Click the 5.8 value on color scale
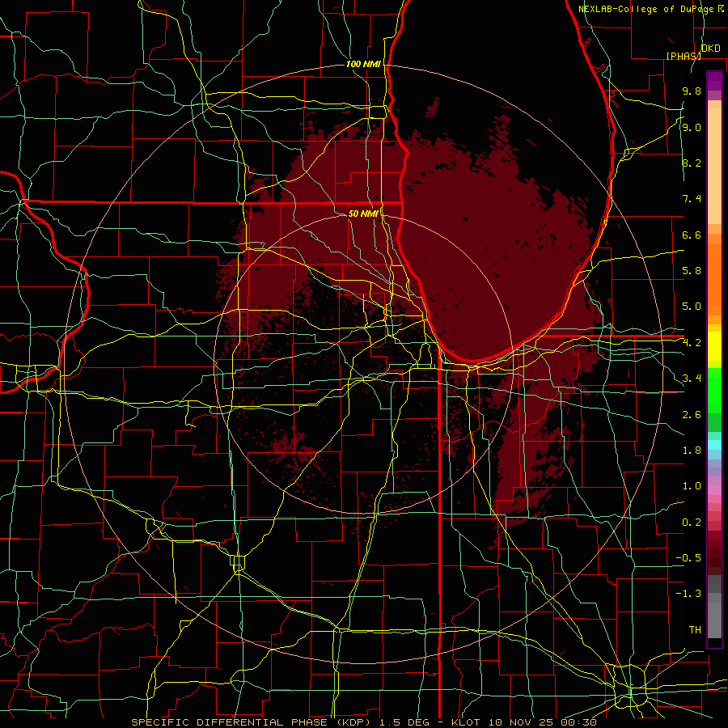This screenshot has height=728, width=728. (692, 271)
